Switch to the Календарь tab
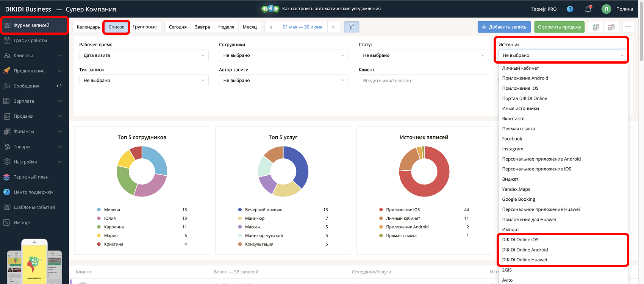Image resolution: width=644 pixels, height=284 pixels. click(x=88, y=27)
